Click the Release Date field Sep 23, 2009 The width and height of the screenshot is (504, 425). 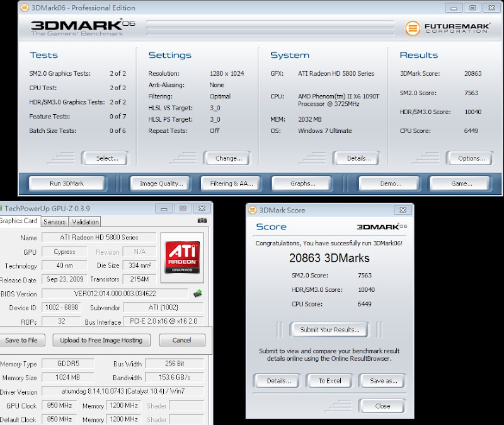tap(65, 279)
